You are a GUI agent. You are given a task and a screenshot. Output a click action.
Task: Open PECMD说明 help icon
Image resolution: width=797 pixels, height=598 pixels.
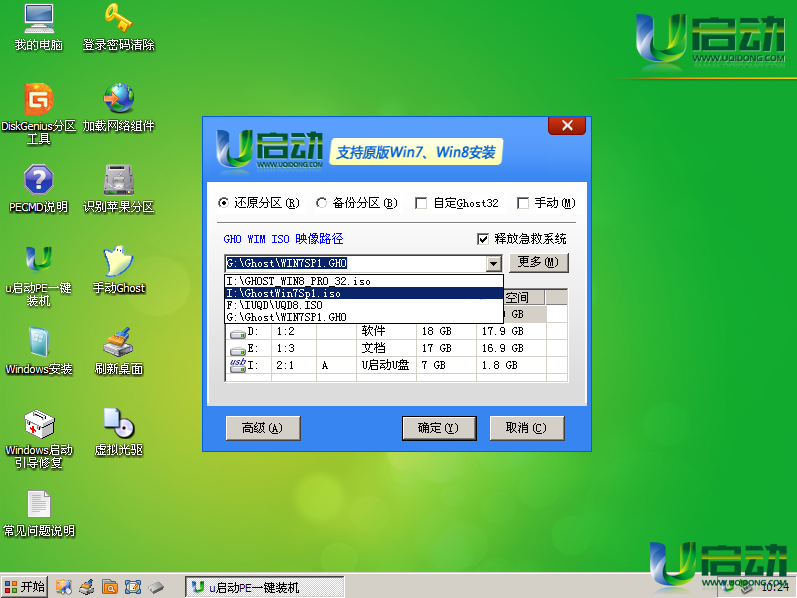38,181
